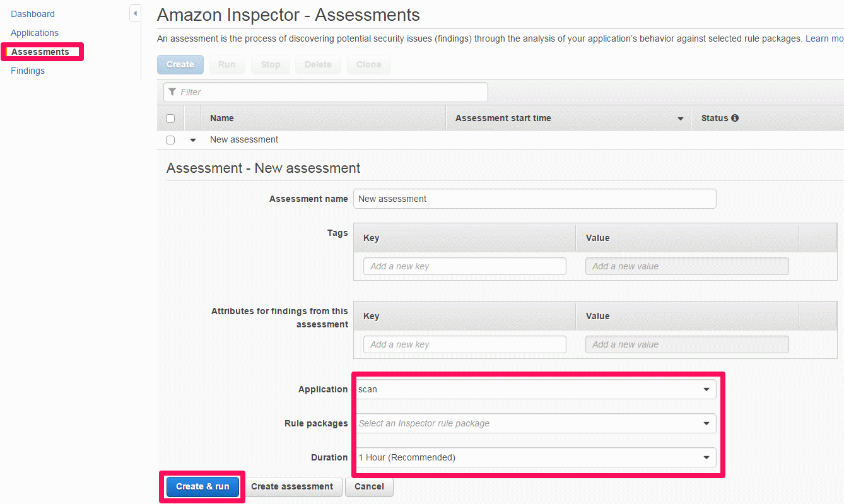Image resolution: width=844 pixels, height=504 pixels.
Task: Open the Learn more link
Action: click(x=824, y=38)
